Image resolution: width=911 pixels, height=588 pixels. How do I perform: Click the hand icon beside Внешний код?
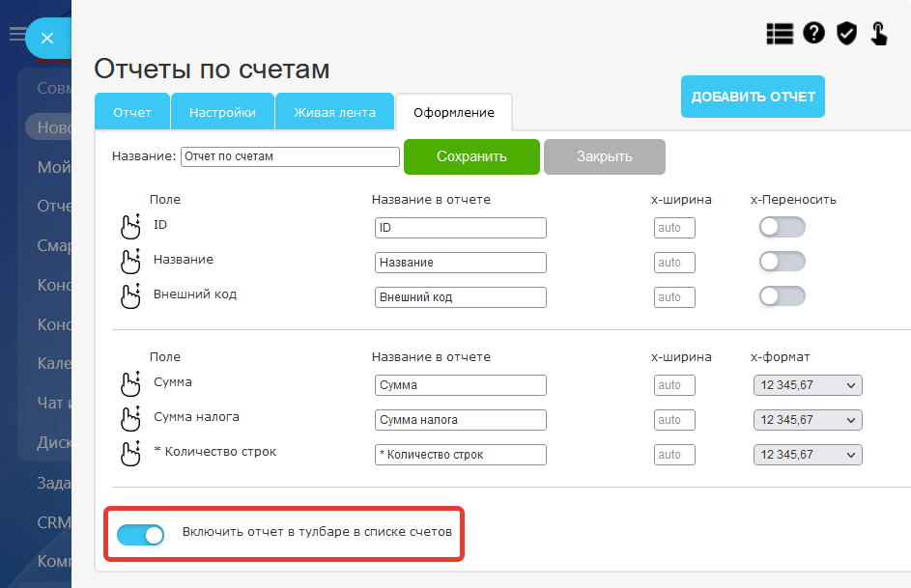tap(129, 296)
